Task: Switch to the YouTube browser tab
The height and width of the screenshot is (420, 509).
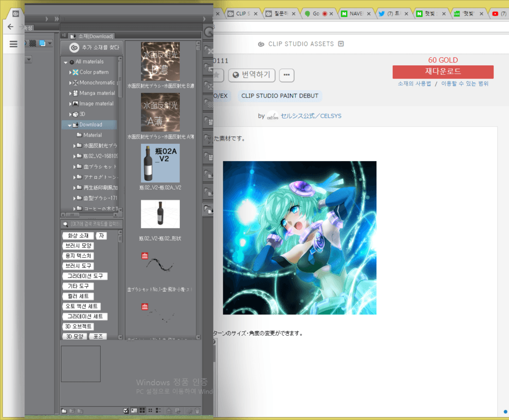Action: (499, 14)
